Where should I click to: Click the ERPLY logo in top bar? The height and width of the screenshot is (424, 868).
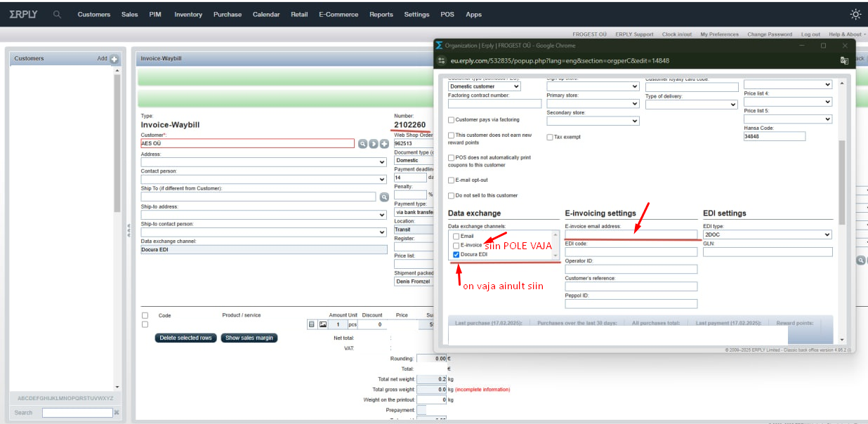[x=23, y=14]
